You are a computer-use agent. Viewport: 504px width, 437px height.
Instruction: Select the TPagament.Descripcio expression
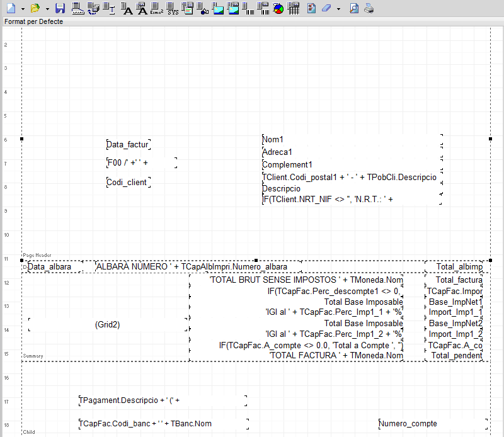tap(163, 400)
